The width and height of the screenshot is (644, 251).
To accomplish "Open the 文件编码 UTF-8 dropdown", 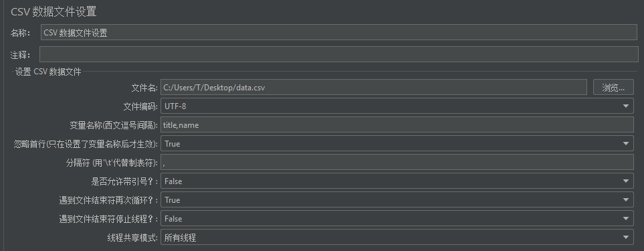I will (x=397, y=106).
